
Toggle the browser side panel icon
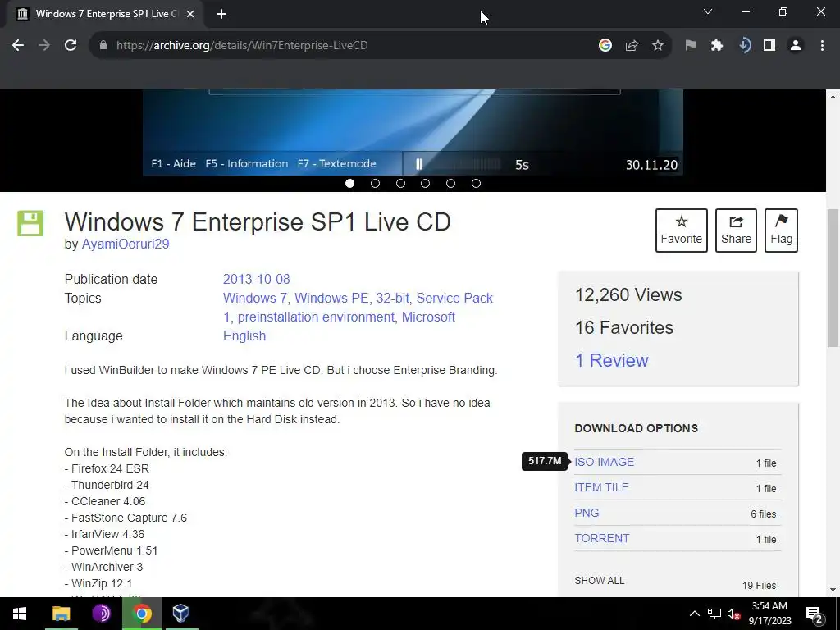pos(769,46)
